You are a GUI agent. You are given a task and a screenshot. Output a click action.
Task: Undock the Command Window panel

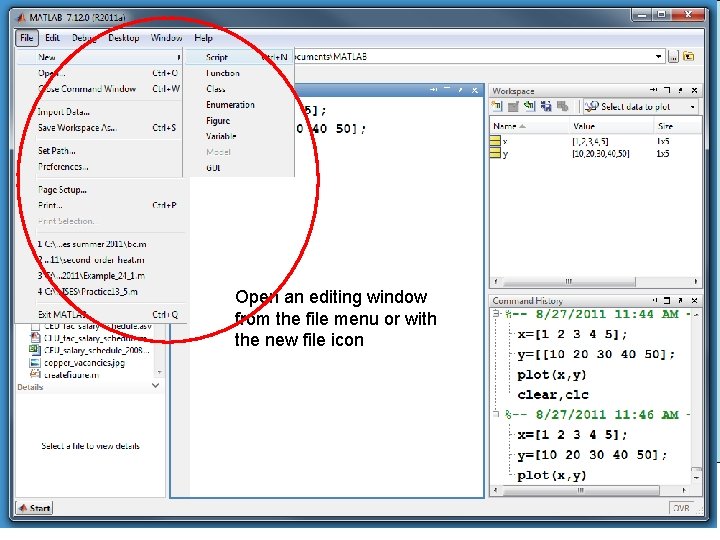coord(461,90)
